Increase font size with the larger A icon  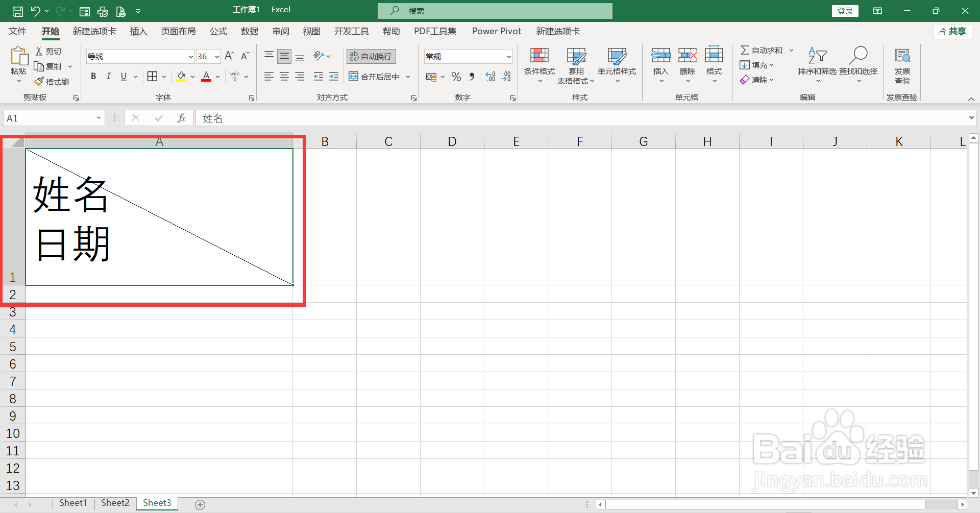pyautogui.click(x=230, y=56)
